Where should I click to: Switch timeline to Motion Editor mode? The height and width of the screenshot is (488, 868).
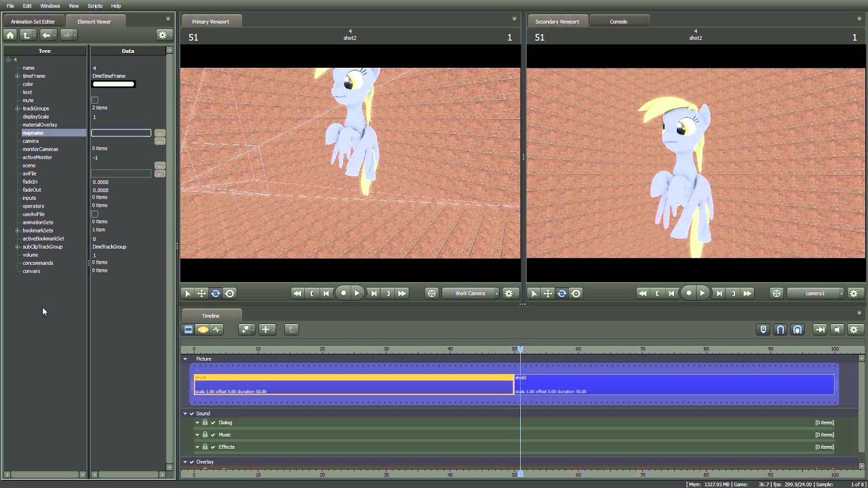(203, 329)
